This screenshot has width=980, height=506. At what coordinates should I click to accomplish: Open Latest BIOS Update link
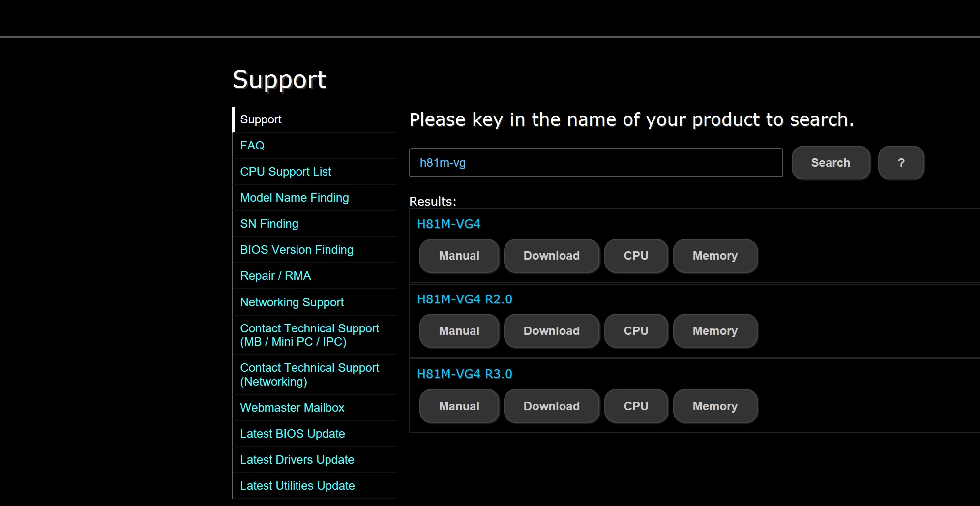(x=315, y=434)
